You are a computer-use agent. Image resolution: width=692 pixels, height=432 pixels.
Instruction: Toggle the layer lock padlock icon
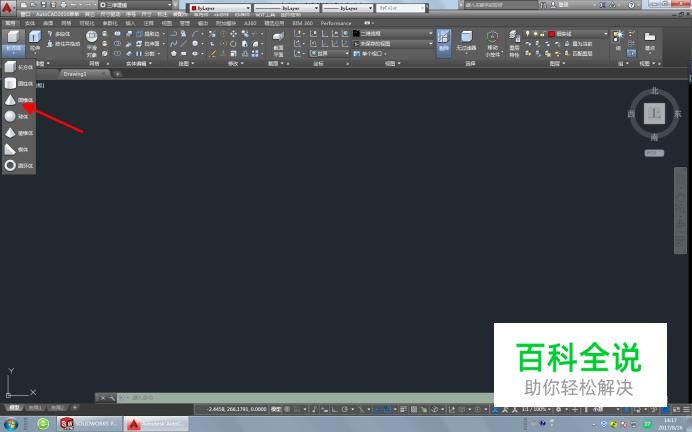tap(543, 34)
